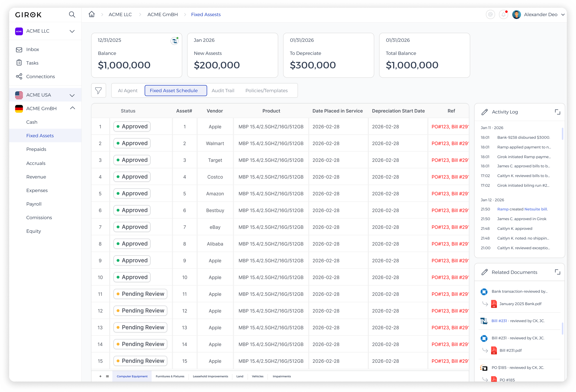Open January 2025 Bank.pdf document

[520, 304]
